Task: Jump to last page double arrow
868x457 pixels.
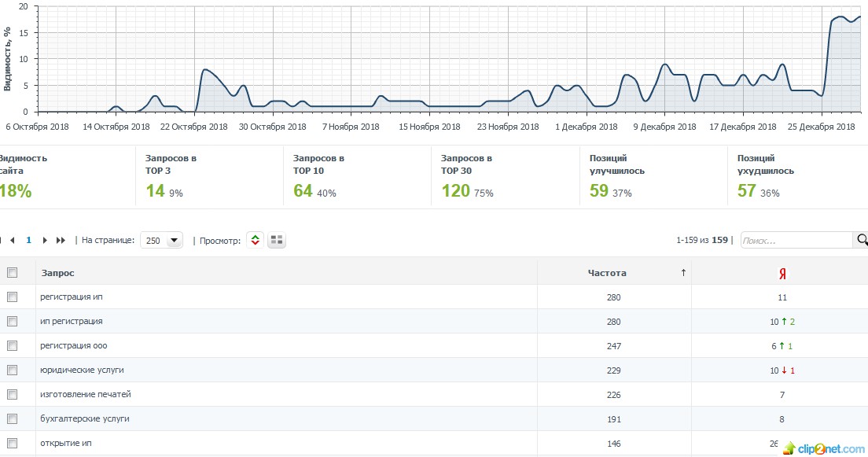Action: [x=61, y=241]
